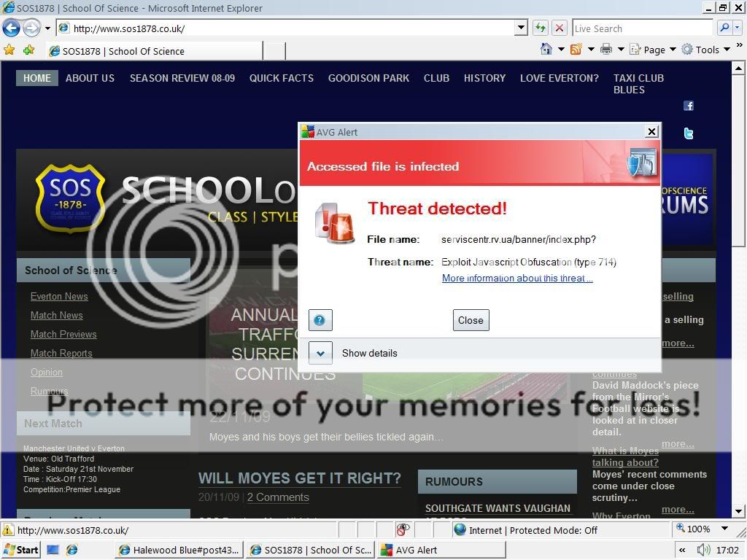Click the search magnifier button
747x560 pixels.
pyautogui.click(x=724, y=28)
